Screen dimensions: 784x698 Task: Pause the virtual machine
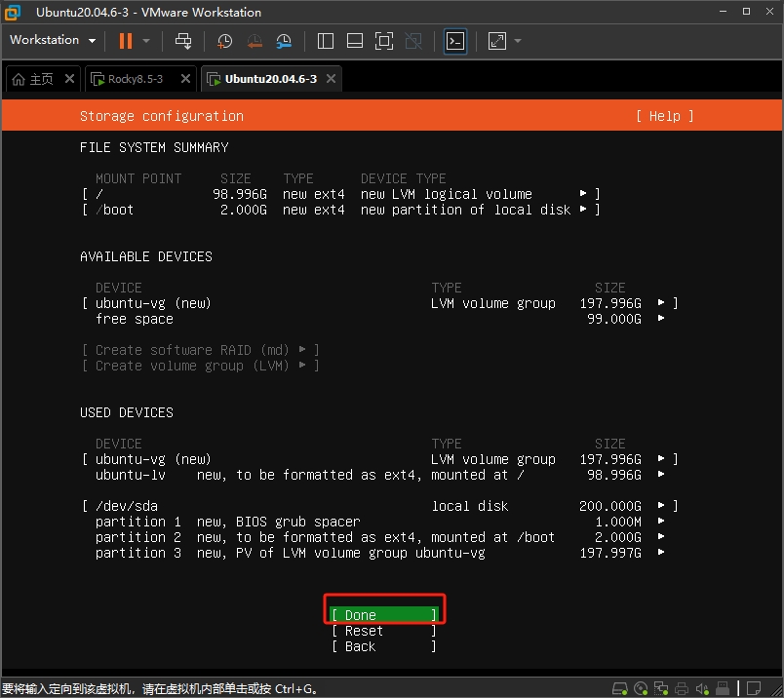pyautogui.click(x=126, y=41)
